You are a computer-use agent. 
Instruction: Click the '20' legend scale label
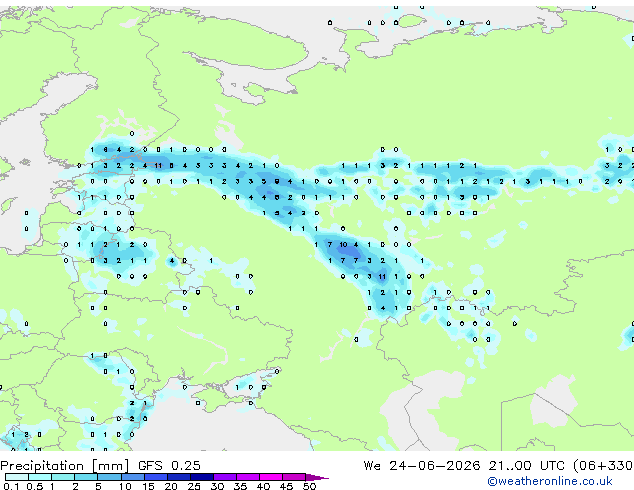[x=171, y=486]
